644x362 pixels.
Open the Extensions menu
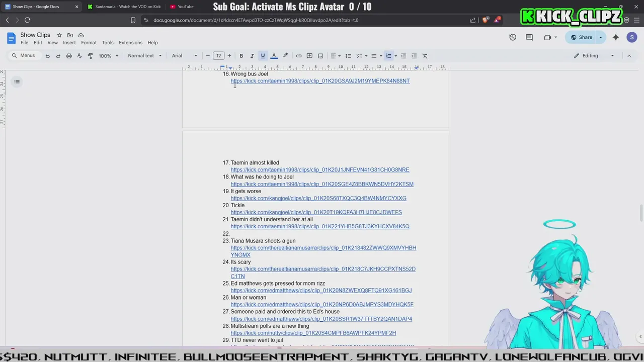tap(130, 43)
